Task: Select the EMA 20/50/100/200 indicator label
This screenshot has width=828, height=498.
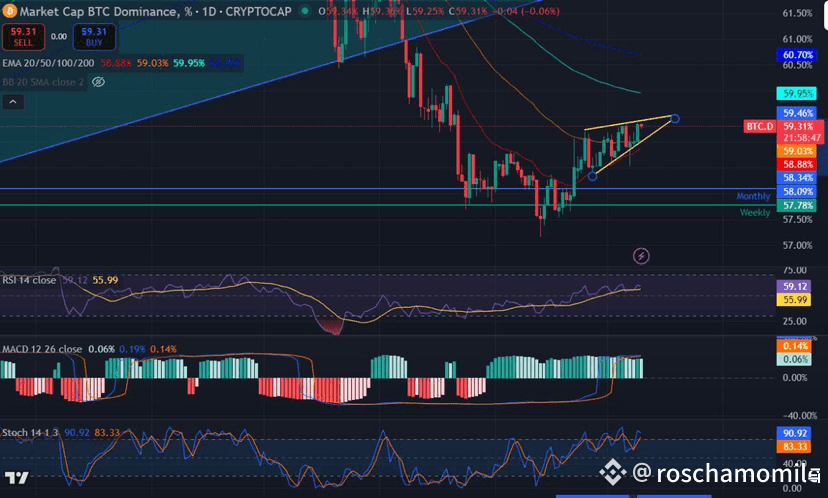Action: [48, 63]
